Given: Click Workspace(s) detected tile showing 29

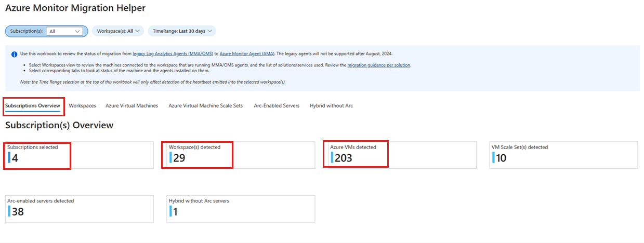Looking at the screenshot, I should point(241,155).
